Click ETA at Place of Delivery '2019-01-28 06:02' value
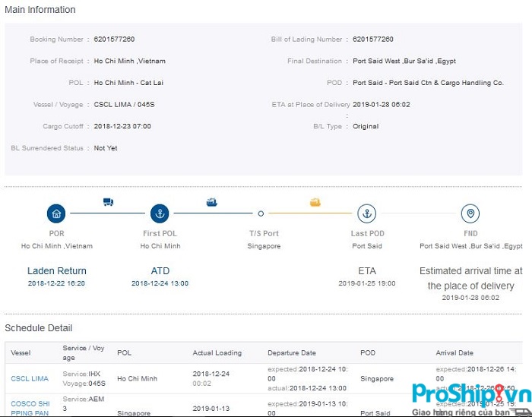Image resolution: width=532 pixels, height=417 pixels. point(382,104)
